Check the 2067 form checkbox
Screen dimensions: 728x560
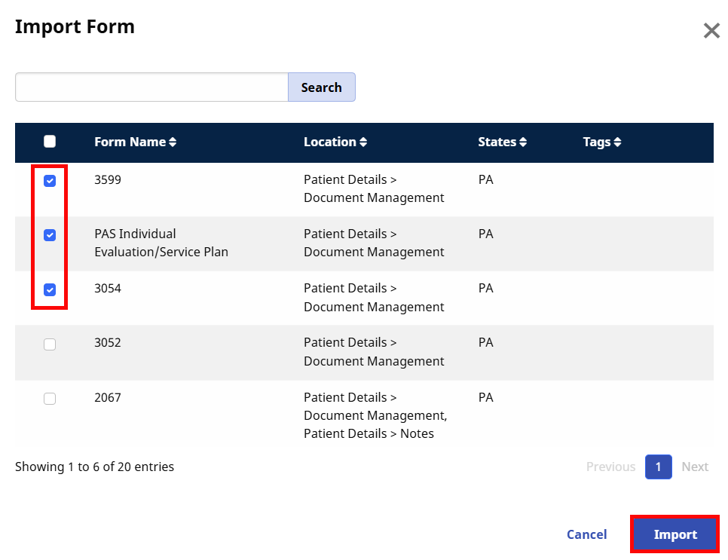(50, 398)
